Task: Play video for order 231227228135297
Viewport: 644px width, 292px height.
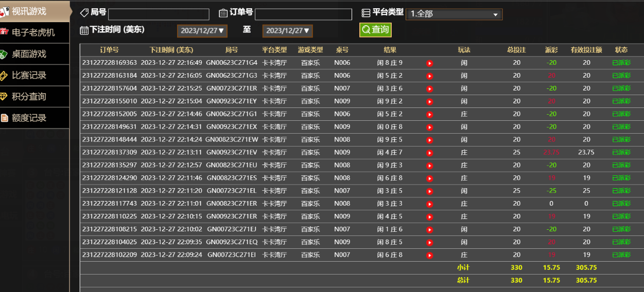Action: point(429,166)
